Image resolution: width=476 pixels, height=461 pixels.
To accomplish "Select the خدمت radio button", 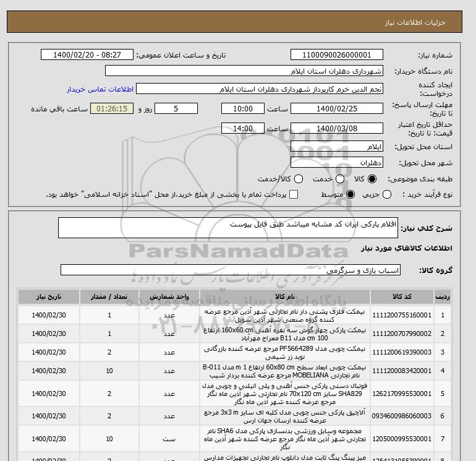I will (x=340, y=179).
